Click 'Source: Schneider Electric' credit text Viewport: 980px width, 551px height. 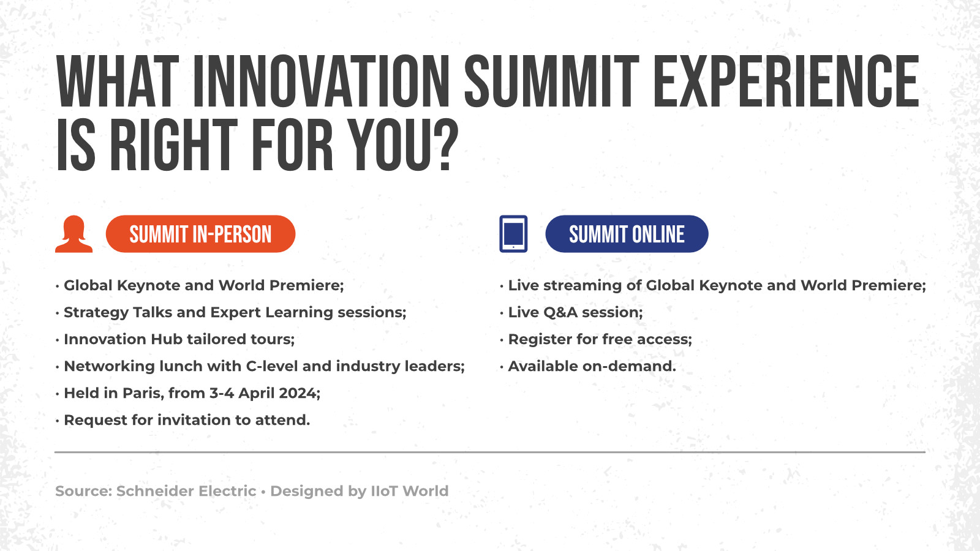[x=156, y=491]
